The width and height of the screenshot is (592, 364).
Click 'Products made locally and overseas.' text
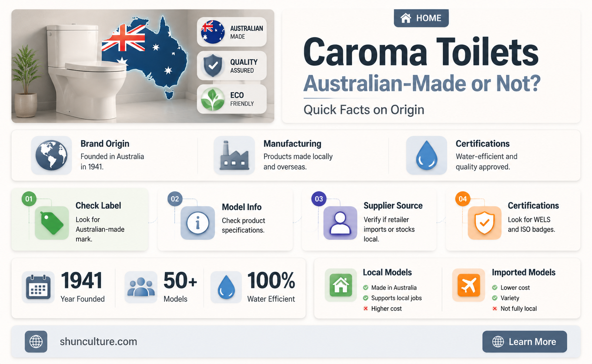pos(298,162)
